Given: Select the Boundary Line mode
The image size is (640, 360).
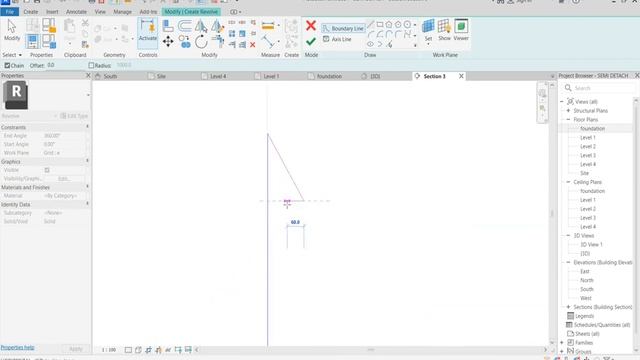Looking at the screenshot, I should [343, 29].
